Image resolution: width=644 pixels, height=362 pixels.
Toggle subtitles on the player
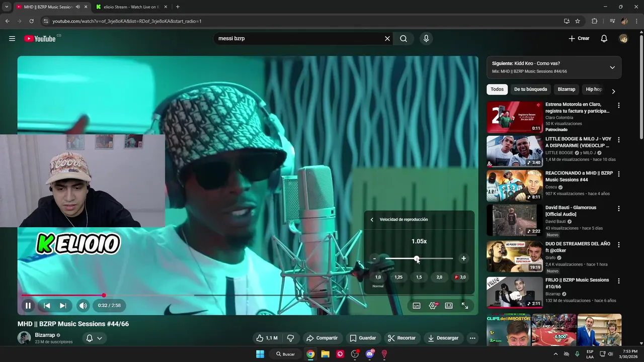click(x=417, y=306)
